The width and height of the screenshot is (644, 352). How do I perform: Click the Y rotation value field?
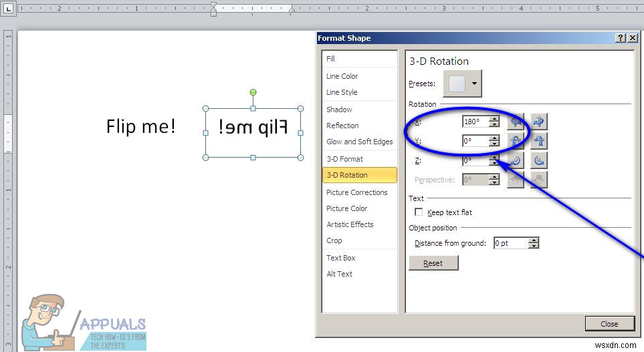coord(475,141)
